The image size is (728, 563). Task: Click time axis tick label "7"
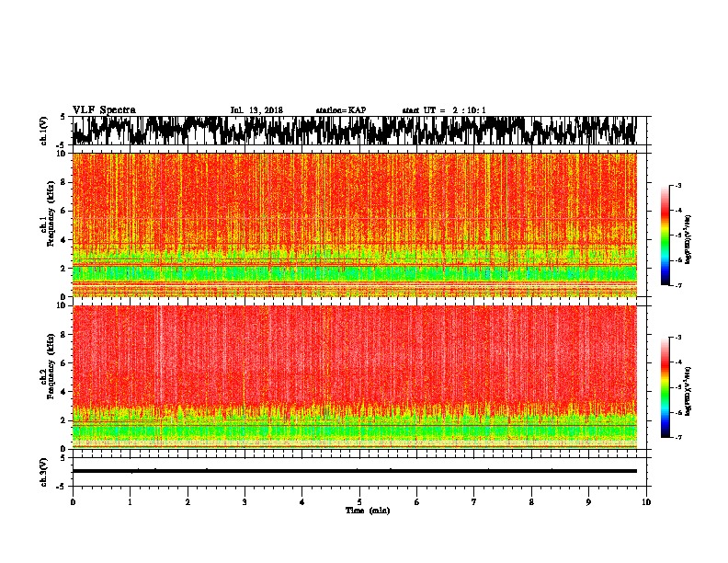(474, 502)
